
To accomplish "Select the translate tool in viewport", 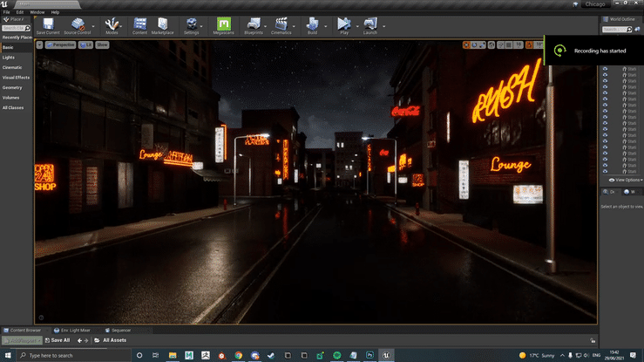I will (466, 44).
